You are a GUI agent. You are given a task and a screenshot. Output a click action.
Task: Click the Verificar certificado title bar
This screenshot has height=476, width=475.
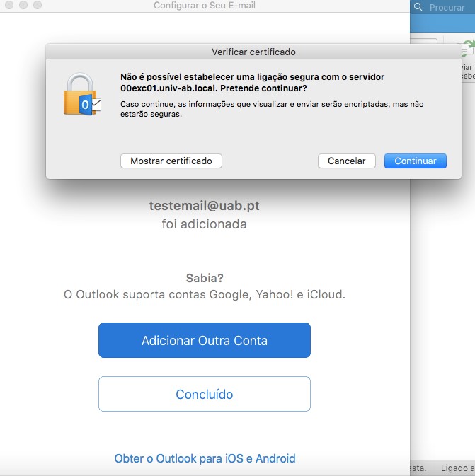(x=253, y=52)
